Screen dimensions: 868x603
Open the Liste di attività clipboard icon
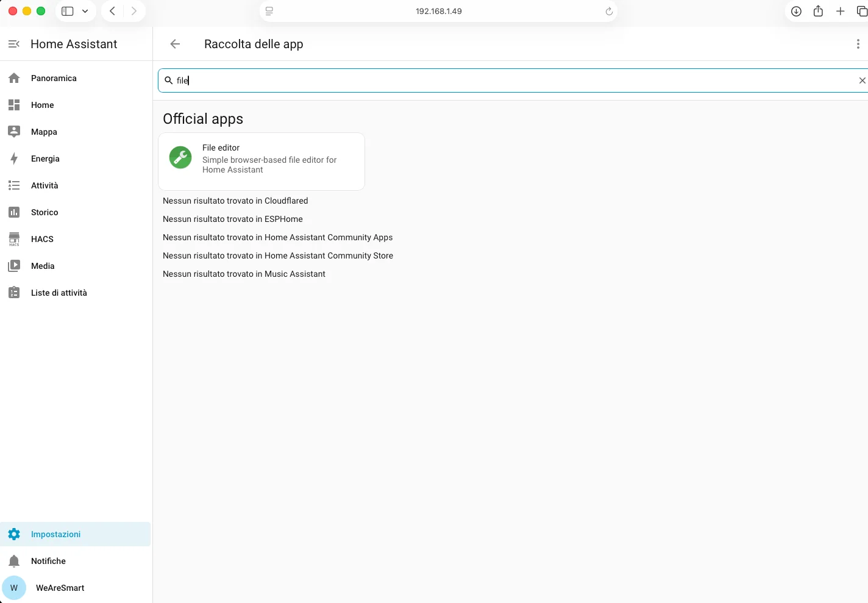click(x=14, y=293)
